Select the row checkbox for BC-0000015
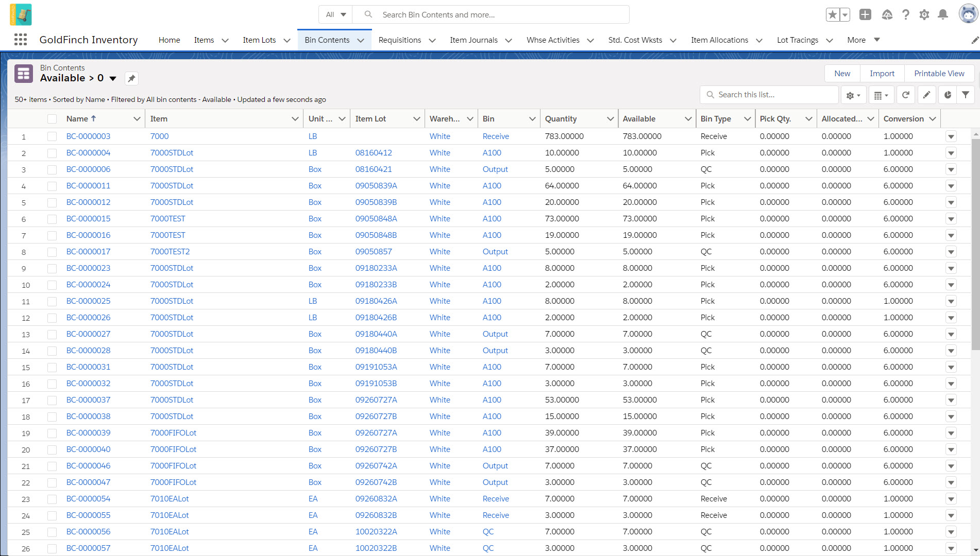Screen dimensions: 980x556 click(52, 219)
